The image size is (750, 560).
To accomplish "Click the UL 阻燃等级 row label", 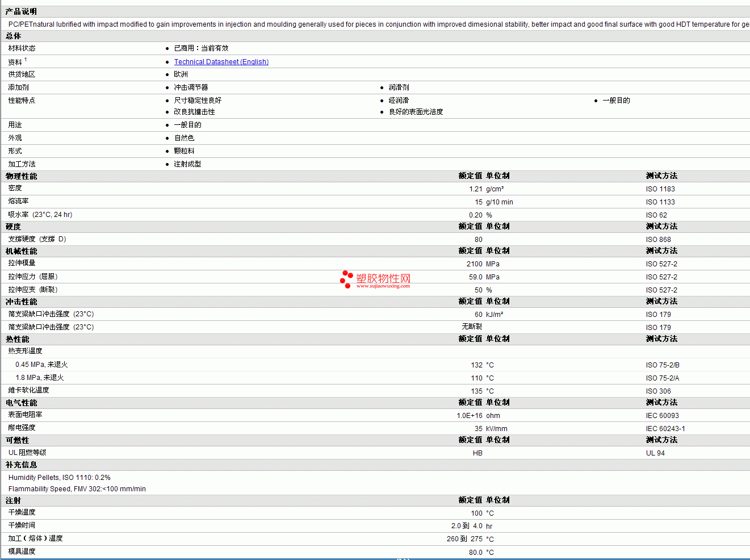I will (27, 453).
